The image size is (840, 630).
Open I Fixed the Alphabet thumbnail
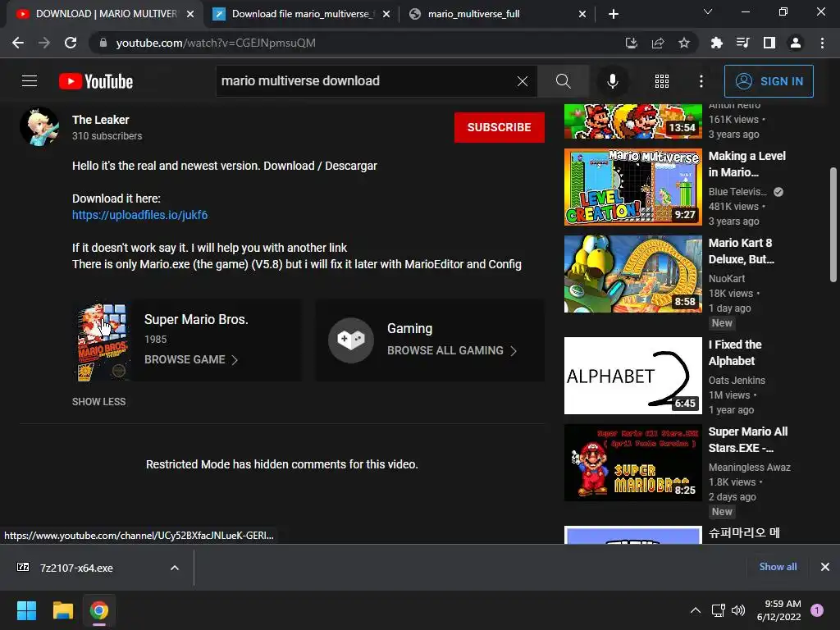[x=632, y=376]
